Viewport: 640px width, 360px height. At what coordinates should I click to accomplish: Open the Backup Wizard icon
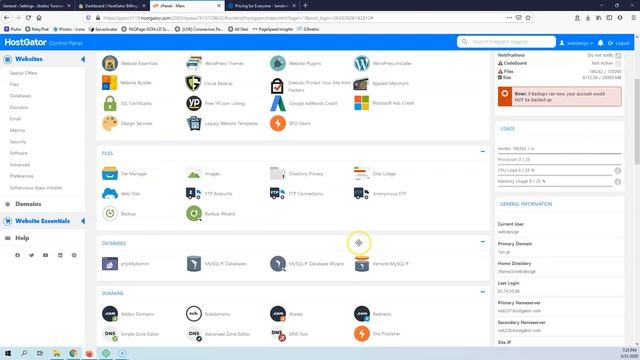(194, 213)
